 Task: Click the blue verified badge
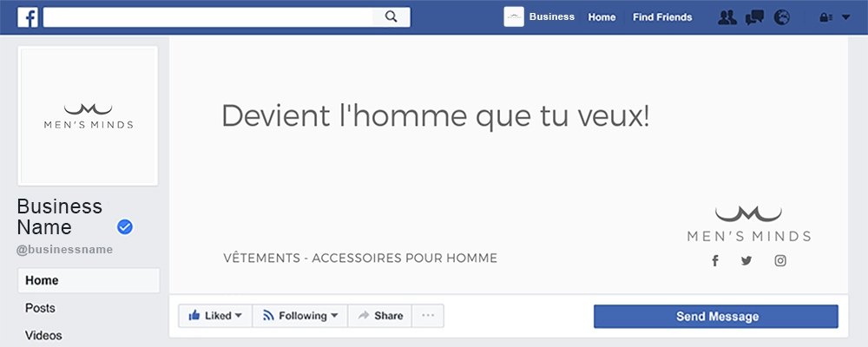(125, 227)
